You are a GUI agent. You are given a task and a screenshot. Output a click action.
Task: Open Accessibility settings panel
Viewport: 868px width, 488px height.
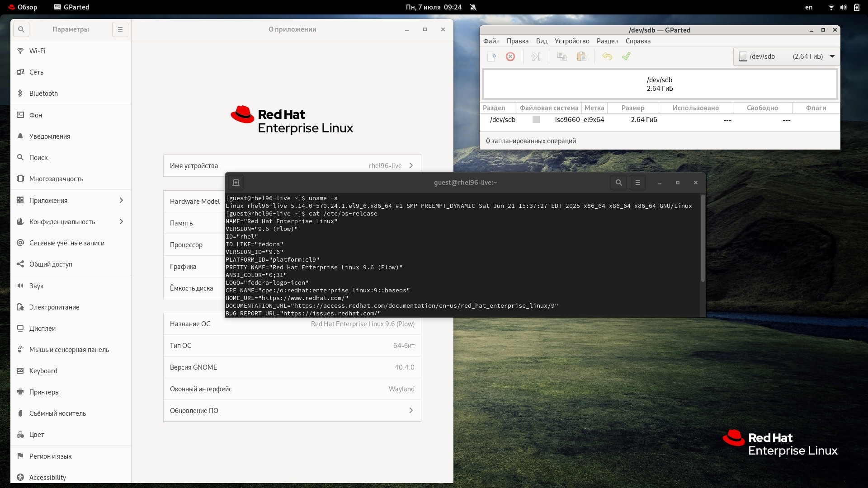pos(71,478)
